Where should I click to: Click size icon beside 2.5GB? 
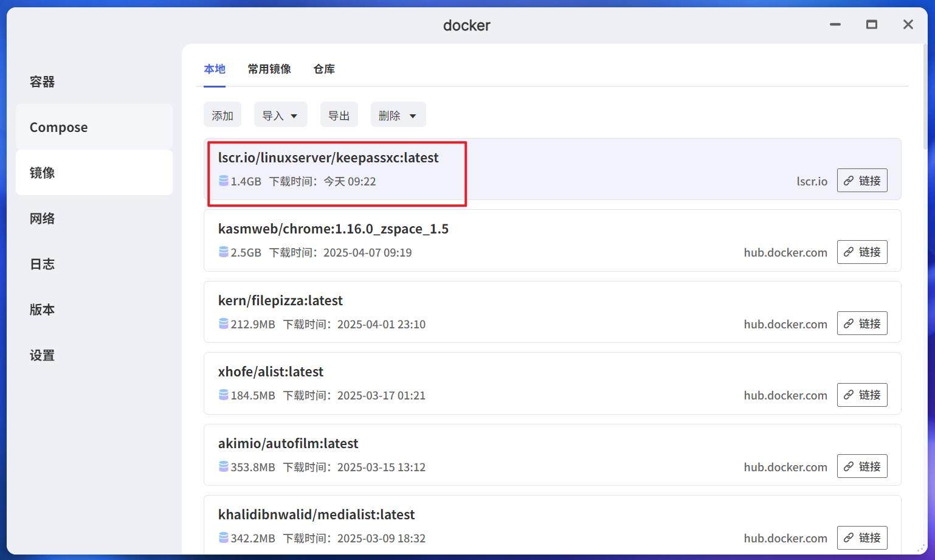click(x=224, y=252)
